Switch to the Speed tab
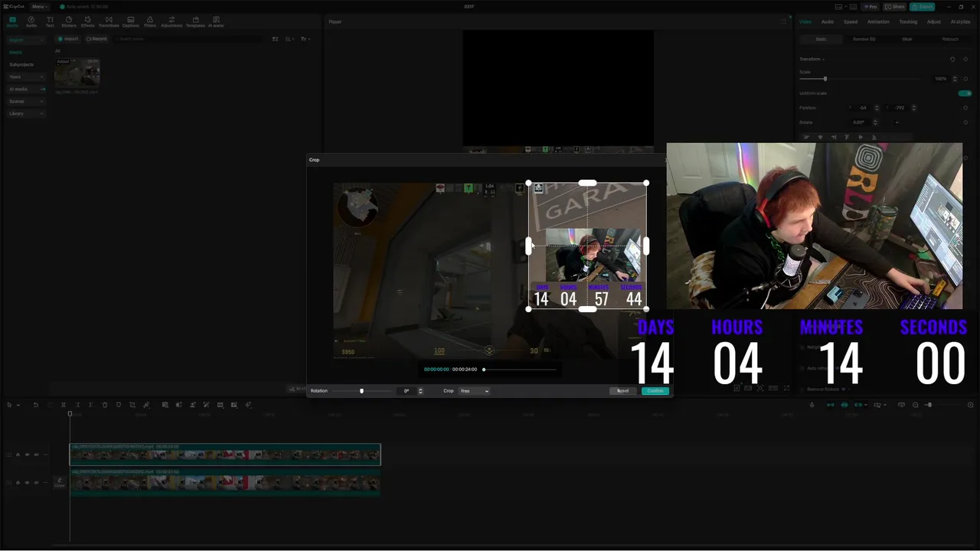This screenshot has width=980, height=551. (x=851, y=21)
